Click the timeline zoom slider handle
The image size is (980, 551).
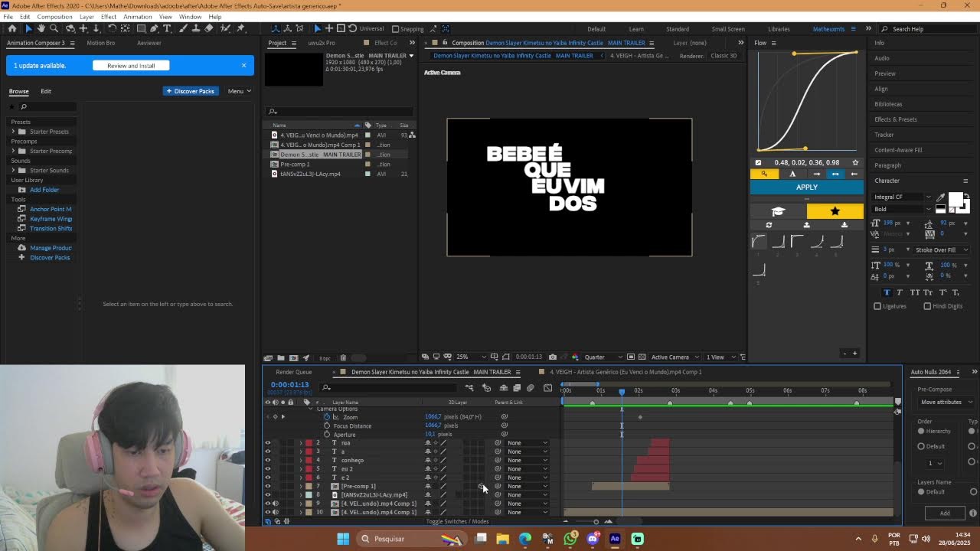[596, 522]
